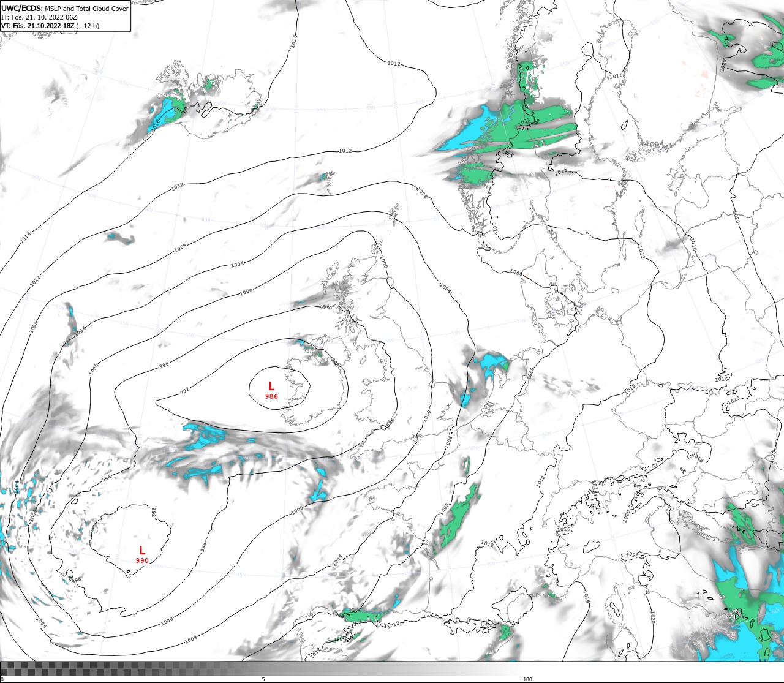Click the '100' label on the grayscale colorbar
784x683 pixels.
[x=527, y=679]
